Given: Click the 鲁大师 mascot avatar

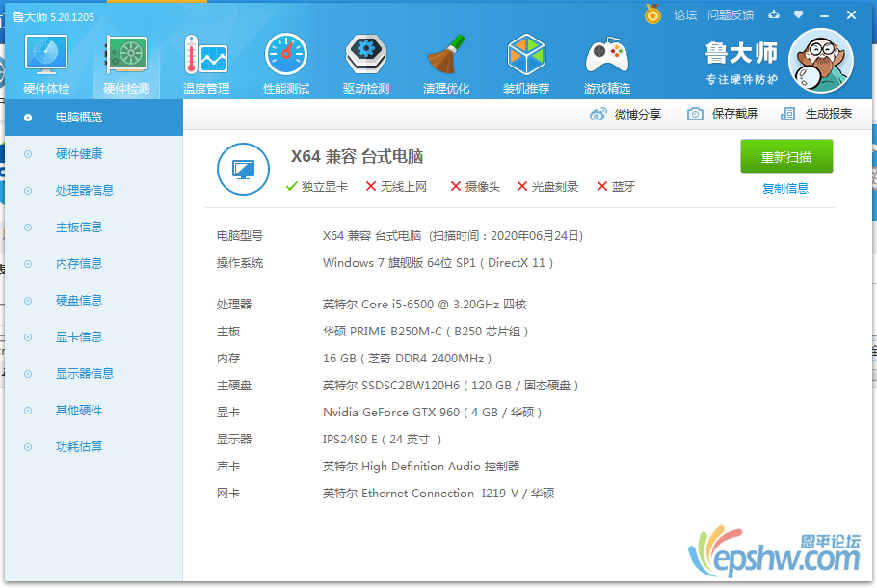Looking at the screenshot, I should pos(820,61).
